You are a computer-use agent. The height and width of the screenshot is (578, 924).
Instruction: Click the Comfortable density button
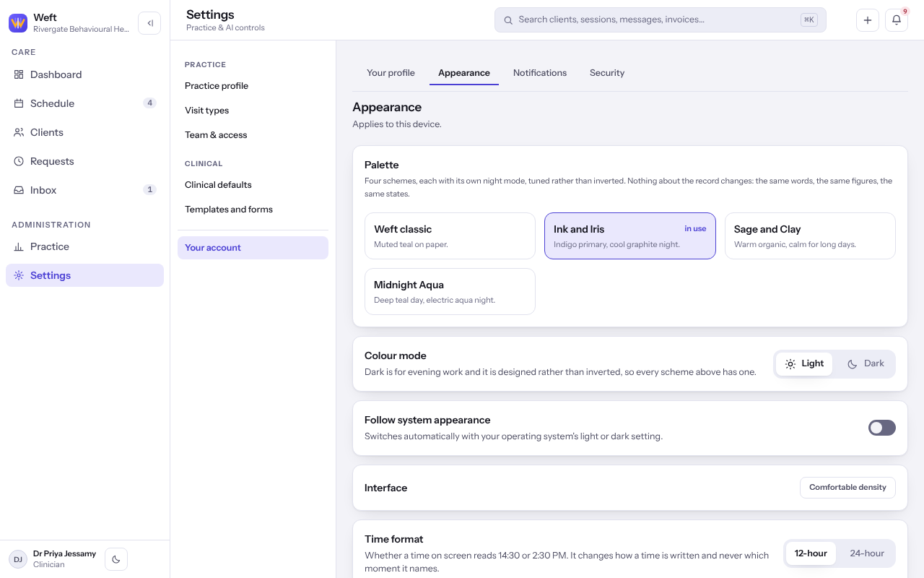[x=847, y=488]
